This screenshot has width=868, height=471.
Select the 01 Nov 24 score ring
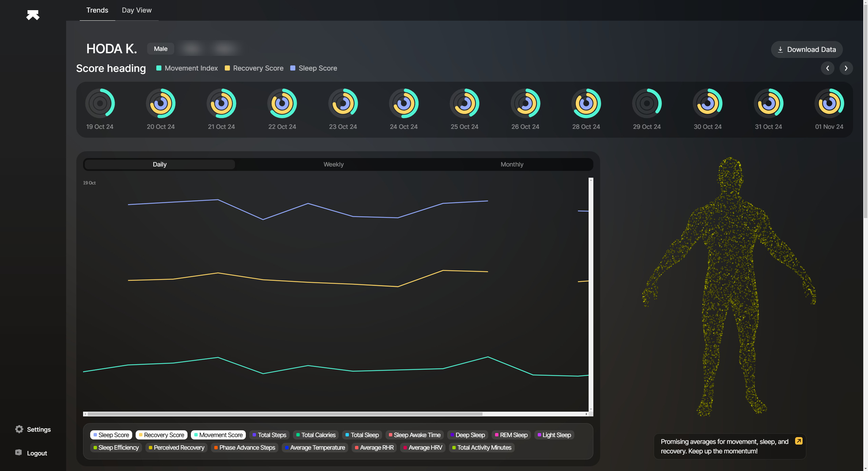829,103
